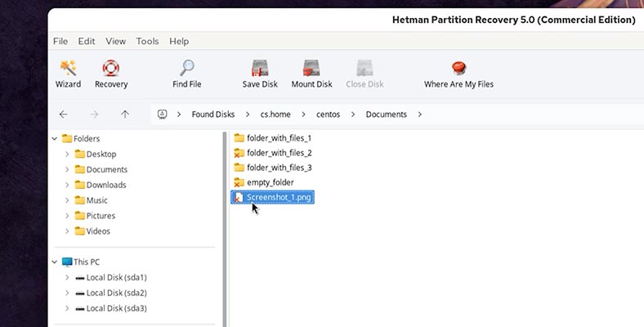Image resolution: width=644 pixels, height=327 pixels.
Task: Open chevron after Documents breadcrumb
Action: (420, 114)
